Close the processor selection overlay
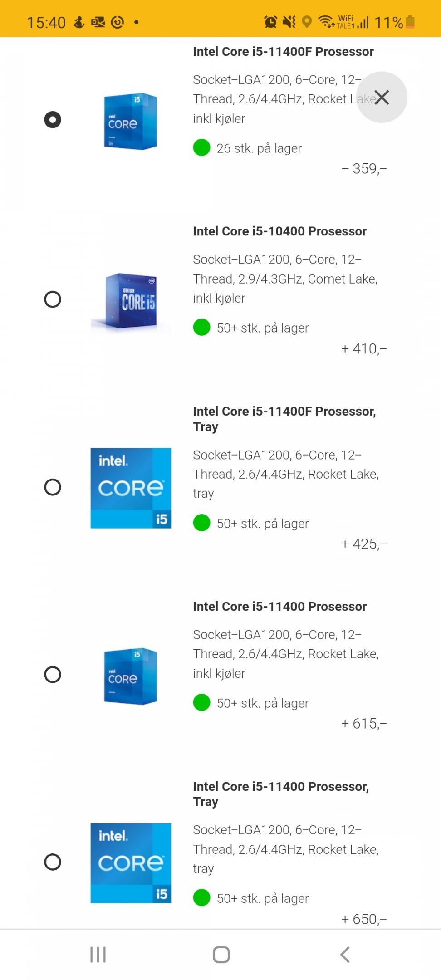 tap(382, 97)
